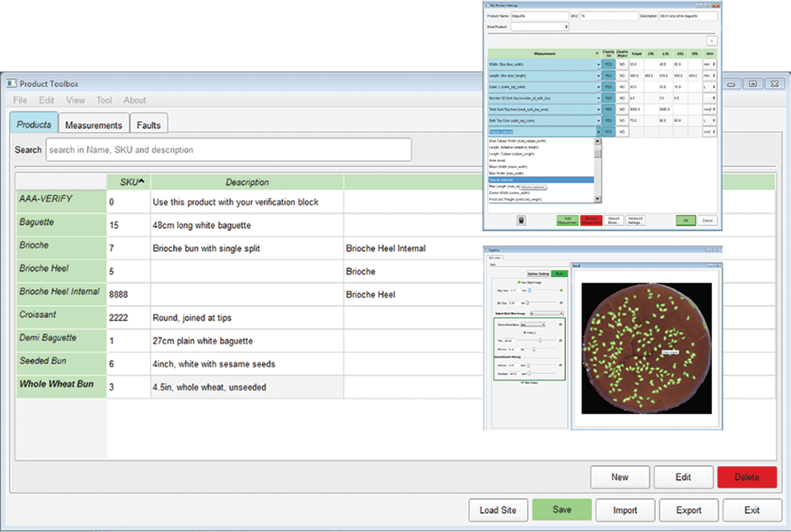Image resolution: width=791 pixels, height=532 pixels.
Task: Click the Product Toolbox app icon in title bar
Action: (x=12, y=83)
